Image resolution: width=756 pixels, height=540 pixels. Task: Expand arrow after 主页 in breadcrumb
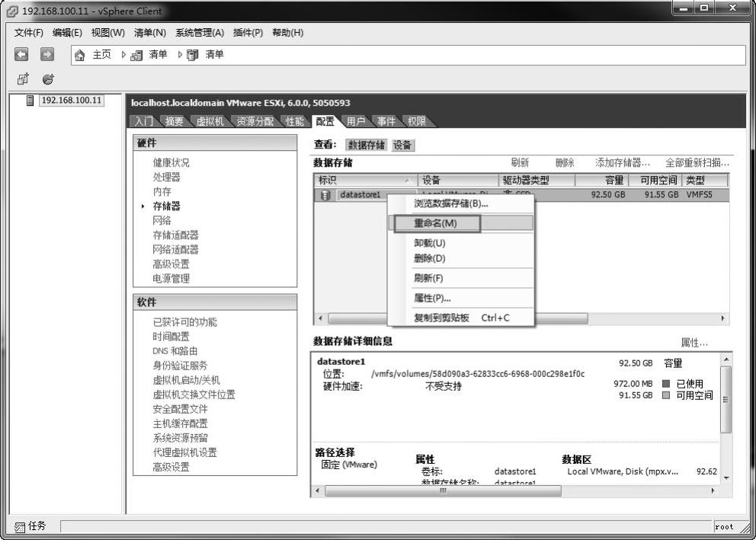tap(123, 55)
